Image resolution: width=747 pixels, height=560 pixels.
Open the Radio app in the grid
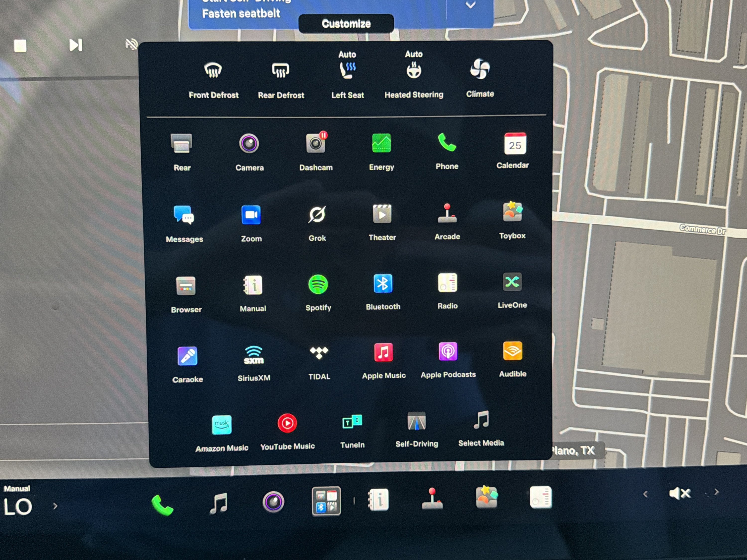[x=447, y=282]
